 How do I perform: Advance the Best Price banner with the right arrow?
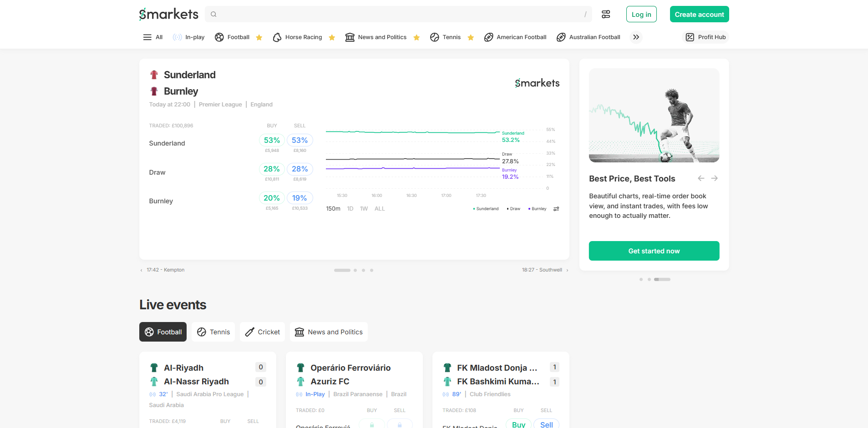pos(714,178)
